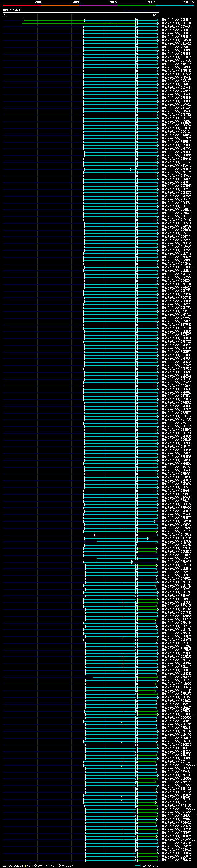Select the UniRef100_Q8SAT2 label
Screen dimensions: 197x868
(176, 30)
